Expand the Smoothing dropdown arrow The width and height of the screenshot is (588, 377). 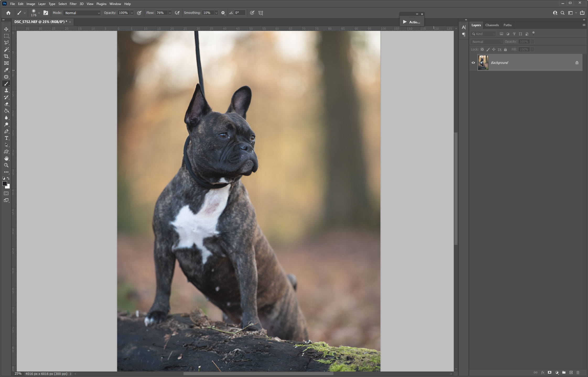point(216,13)
